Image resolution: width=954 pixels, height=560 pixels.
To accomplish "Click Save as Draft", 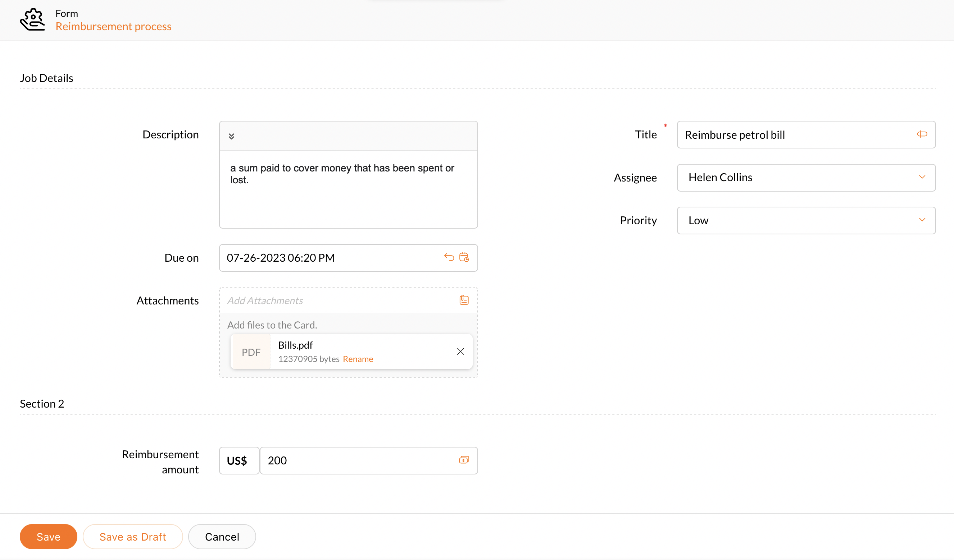I will (x=132, y=537).
